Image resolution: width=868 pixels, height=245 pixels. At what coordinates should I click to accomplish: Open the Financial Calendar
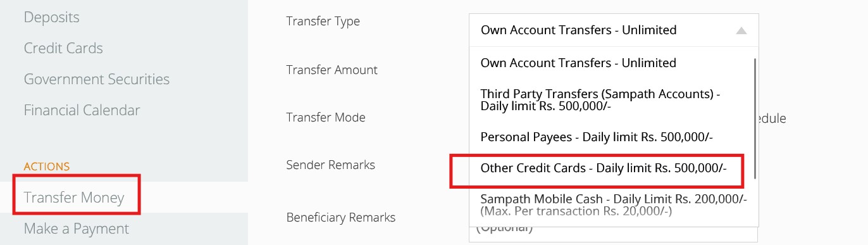[82, 110]
